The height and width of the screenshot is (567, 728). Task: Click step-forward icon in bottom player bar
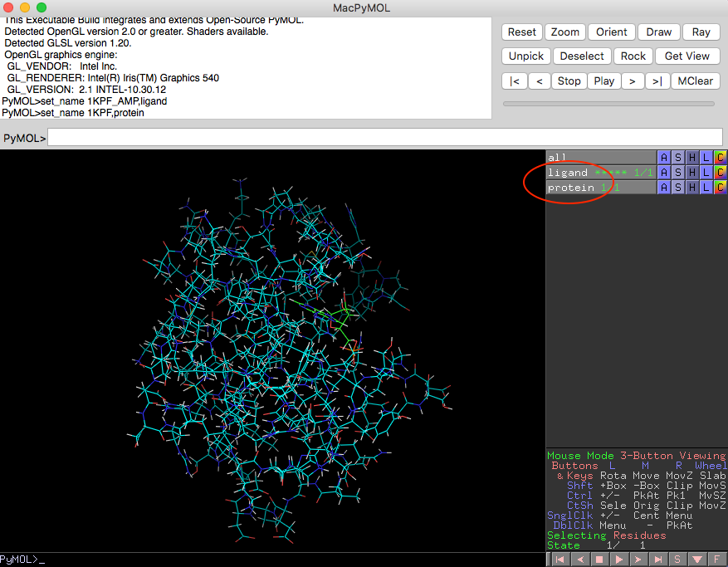coord(638,560)
